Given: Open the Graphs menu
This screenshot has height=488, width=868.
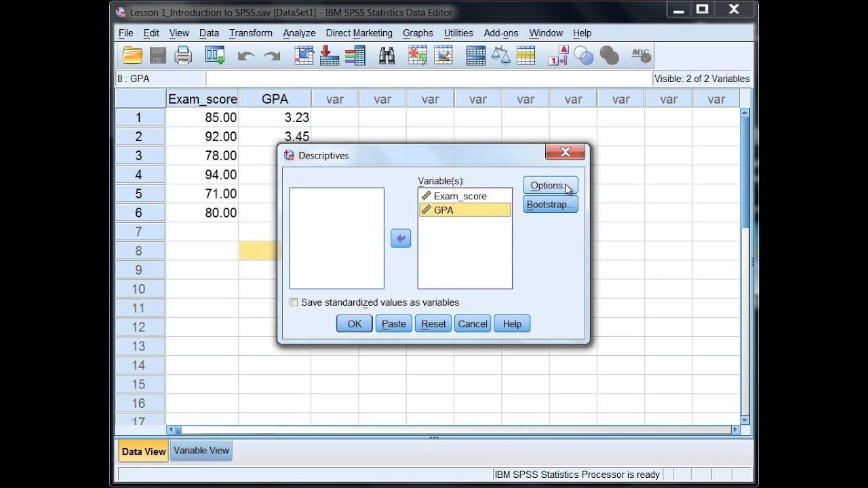Looking at the screenshot, I should click(418, 33).
